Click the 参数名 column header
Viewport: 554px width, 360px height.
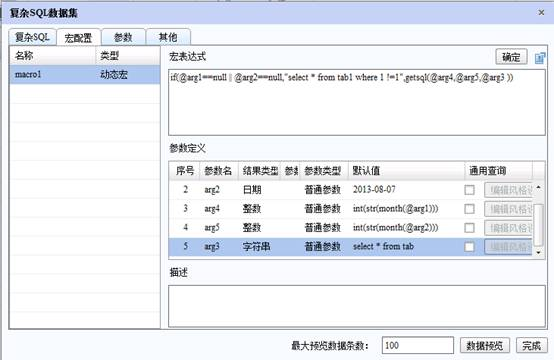(219, 171)
